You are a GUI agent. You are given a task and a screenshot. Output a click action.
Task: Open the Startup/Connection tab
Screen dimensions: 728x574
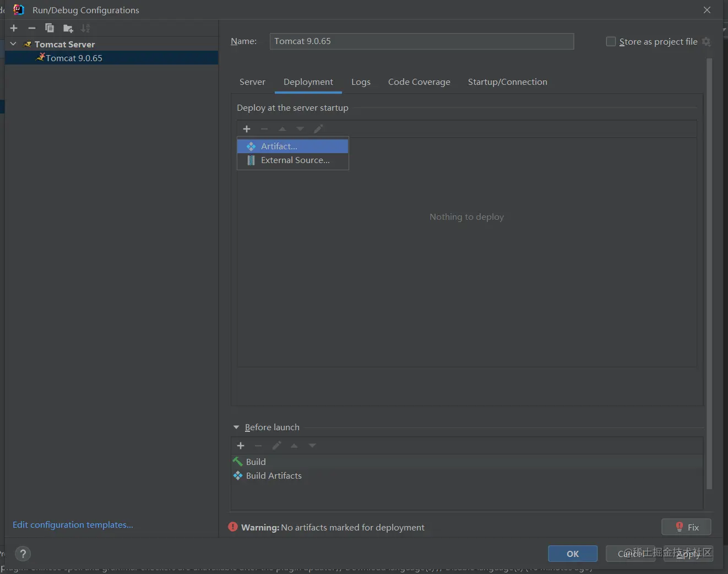pos(508,82)
